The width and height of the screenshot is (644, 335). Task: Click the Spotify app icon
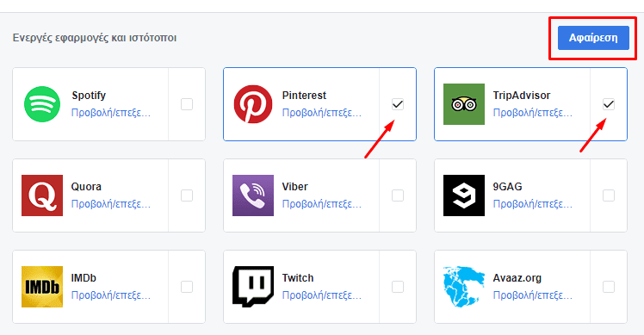(42, 104)
